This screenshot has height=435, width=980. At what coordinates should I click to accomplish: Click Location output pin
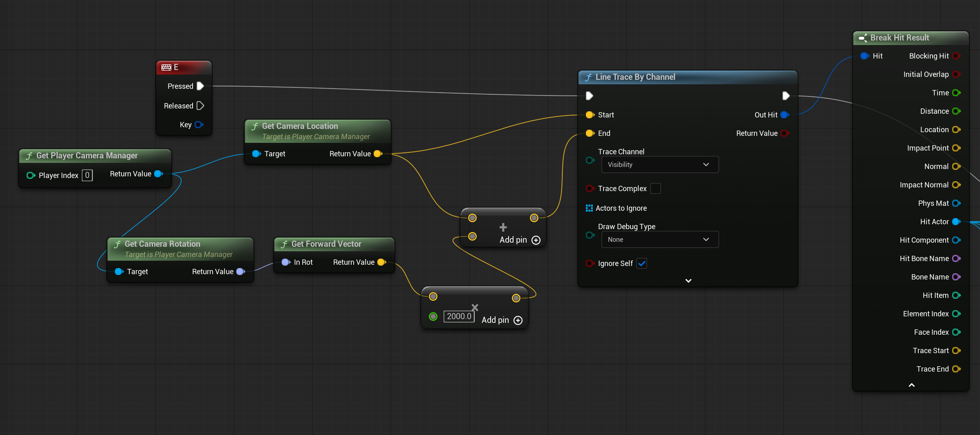point(956,129)
